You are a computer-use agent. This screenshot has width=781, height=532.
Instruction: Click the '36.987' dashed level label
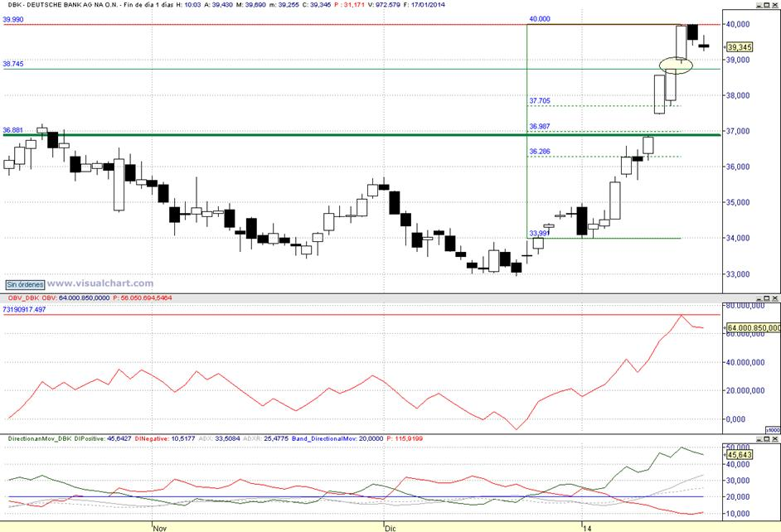coord(540,127)
